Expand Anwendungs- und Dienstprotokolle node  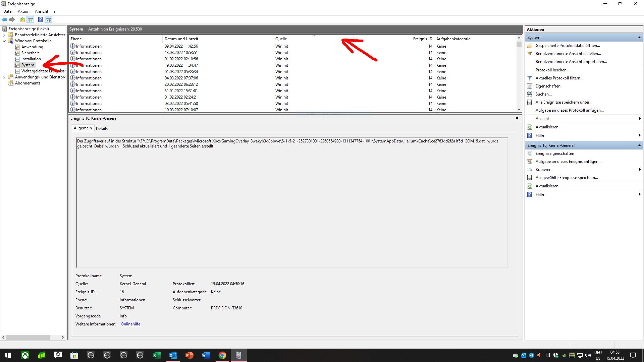pyautogui.click(x=4, y=77)
